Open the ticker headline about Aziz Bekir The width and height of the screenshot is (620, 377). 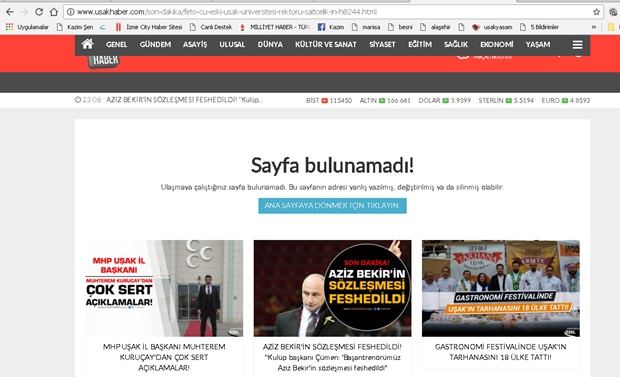pyautogui.click(x=185, y=100)
